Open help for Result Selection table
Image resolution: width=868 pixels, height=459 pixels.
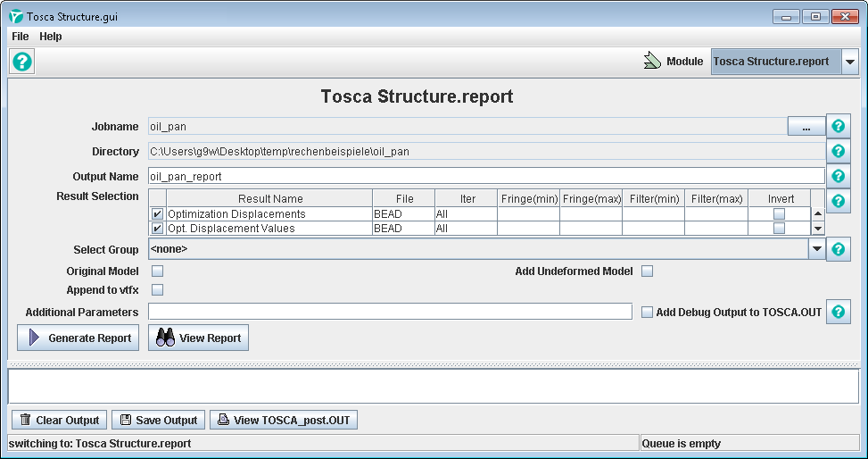point(838,201)
